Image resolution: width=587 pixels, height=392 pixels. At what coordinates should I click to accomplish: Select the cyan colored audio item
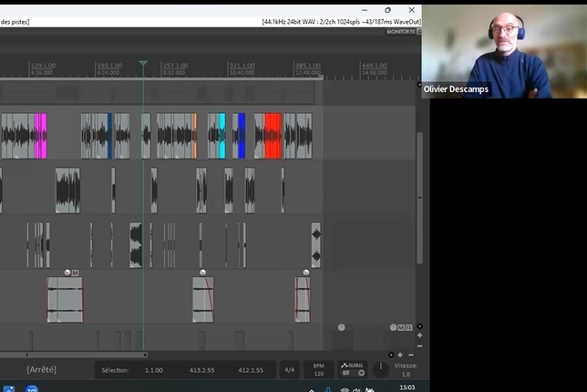click(x=221, y=136)
